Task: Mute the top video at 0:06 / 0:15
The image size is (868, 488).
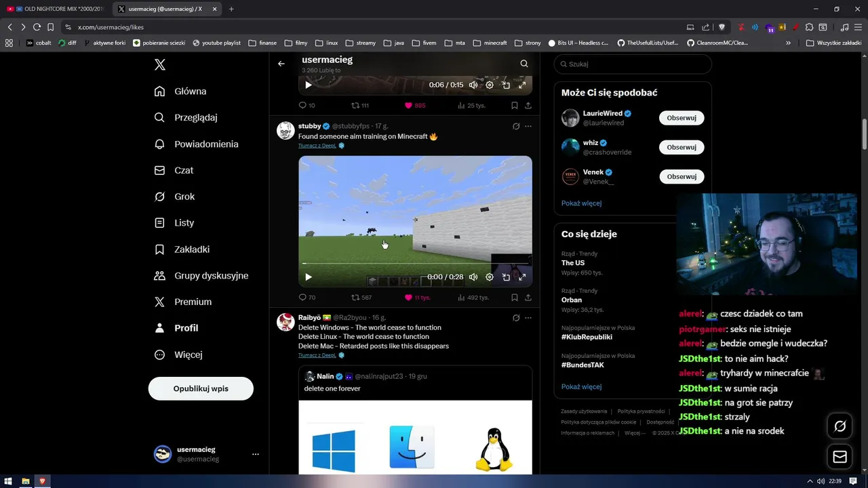Action: 473,85
